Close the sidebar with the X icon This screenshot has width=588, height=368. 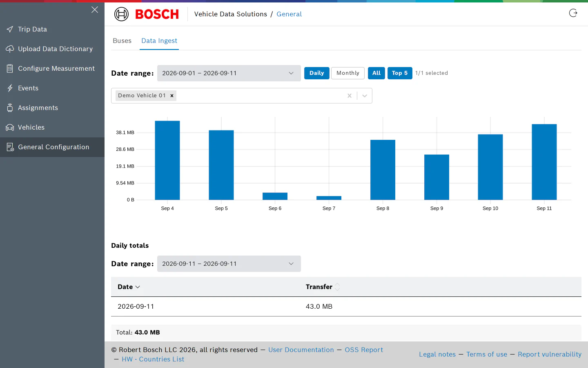coord(95,10)
